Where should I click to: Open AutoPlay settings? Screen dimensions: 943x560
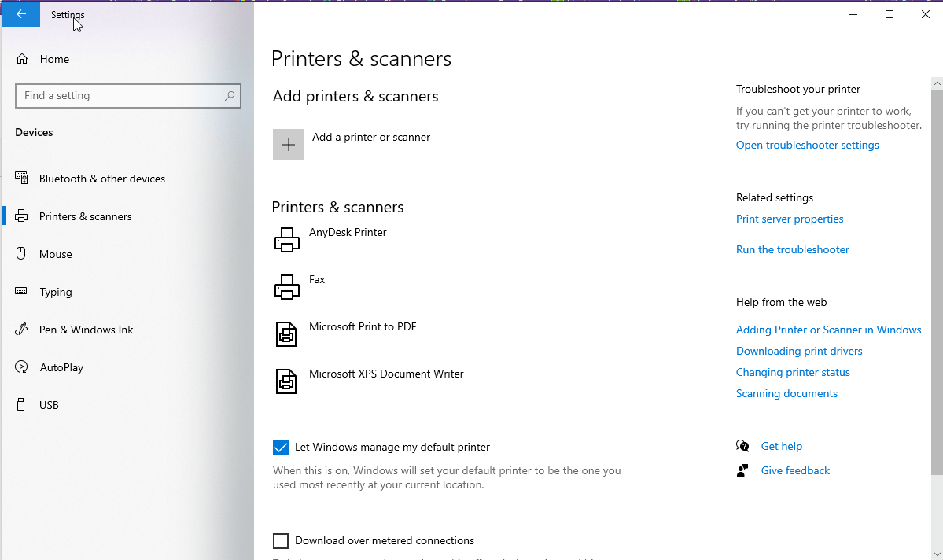(61, 367)
